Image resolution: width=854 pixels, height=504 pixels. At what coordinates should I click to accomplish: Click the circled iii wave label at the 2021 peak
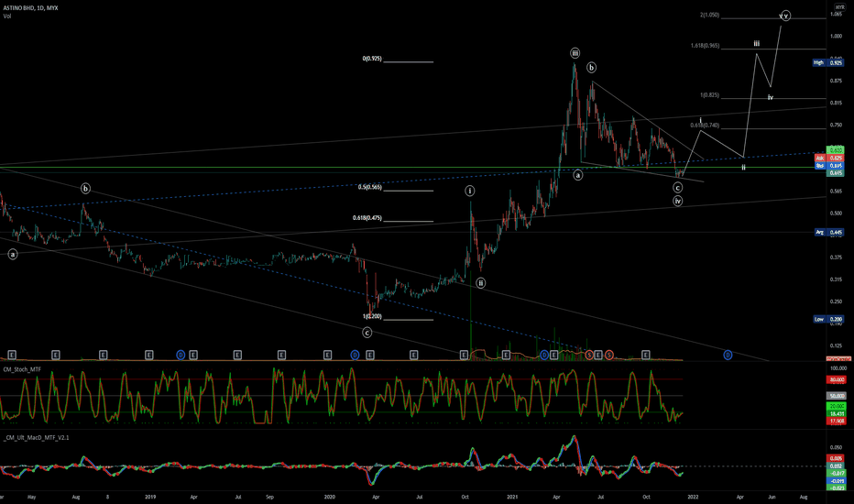[x=575, y=53]
